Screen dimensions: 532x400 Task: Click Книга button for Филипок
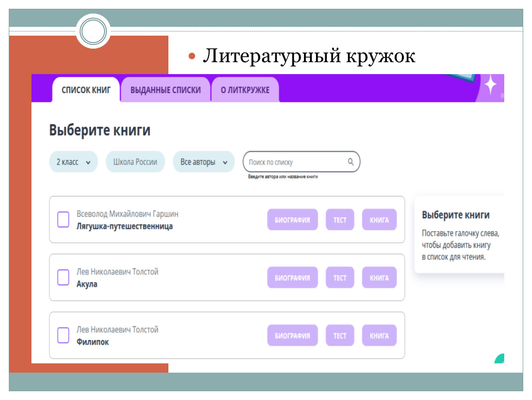pos(379,335)
